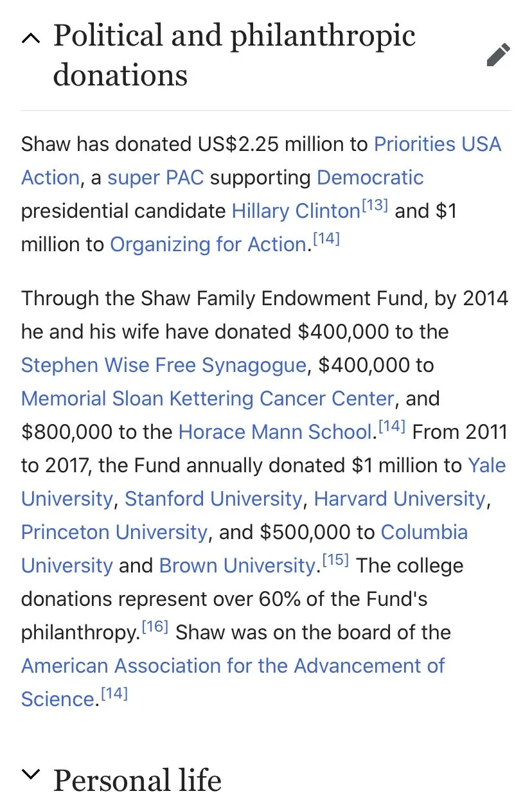Open the Stanford University link
The width and height of the screenshot is (532, 798).
213,499
